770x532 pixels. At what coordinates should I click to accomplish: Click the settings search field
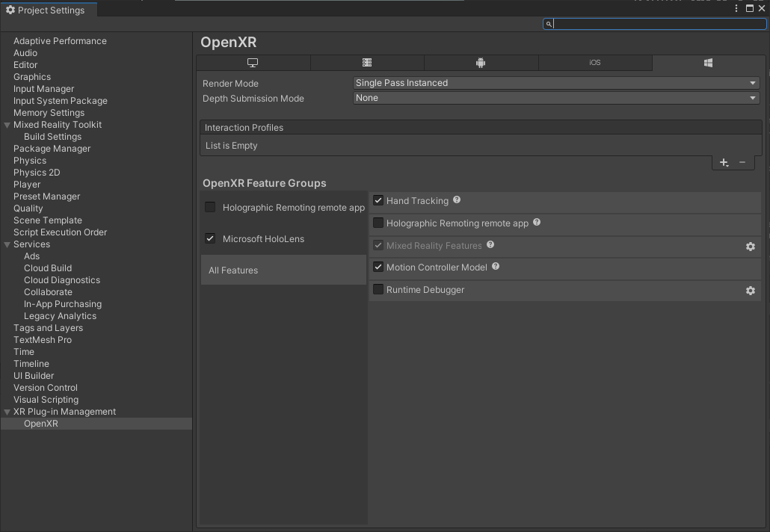pyautogui.click(x=658, y=24)
